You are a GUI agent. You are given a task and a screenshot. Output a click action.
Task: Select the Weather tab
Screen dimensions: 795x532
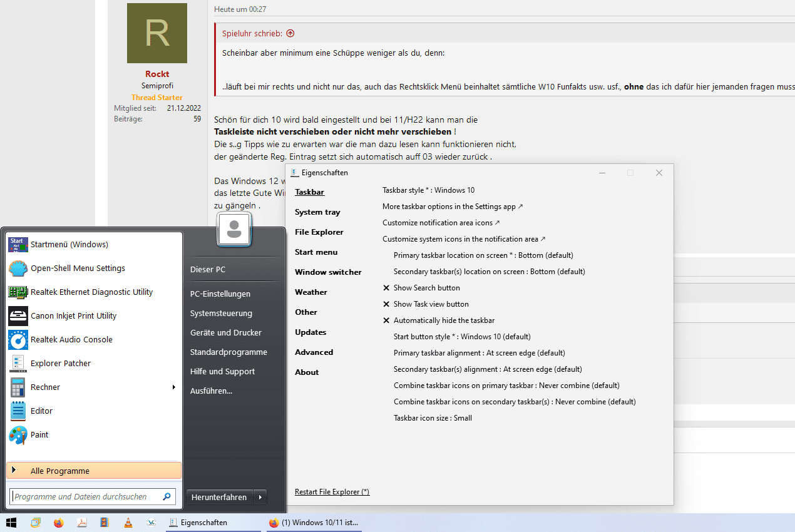coord(311,292)
